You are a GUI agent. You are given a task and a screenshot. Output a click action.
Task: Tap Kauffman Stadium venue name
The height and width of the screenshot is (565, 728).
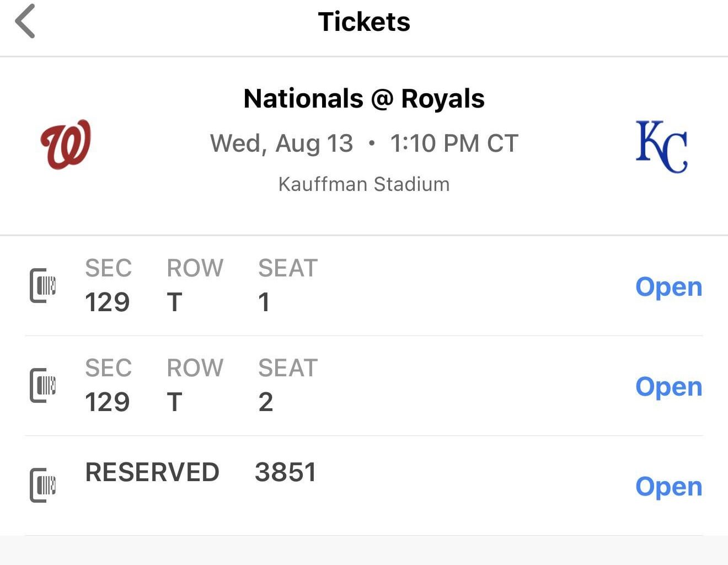364,184
